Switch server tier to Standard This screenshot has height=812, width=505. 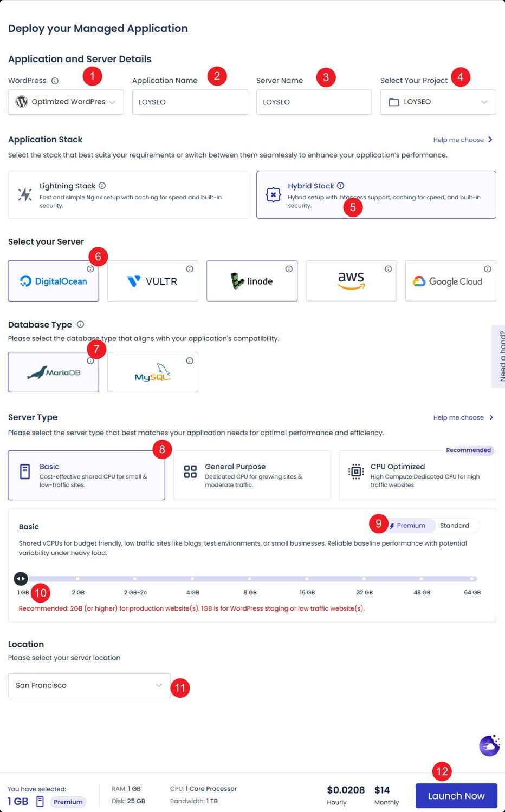click(x=454, y=526)
